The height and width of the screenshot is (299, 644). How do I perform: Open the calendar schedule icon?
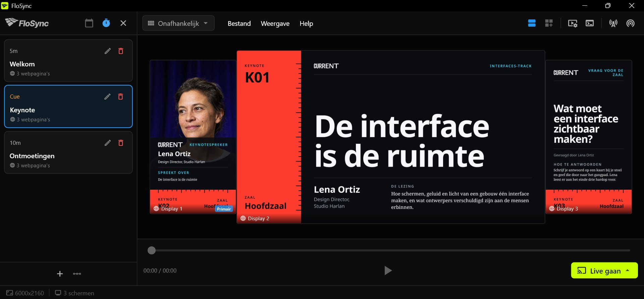point(89,23)
